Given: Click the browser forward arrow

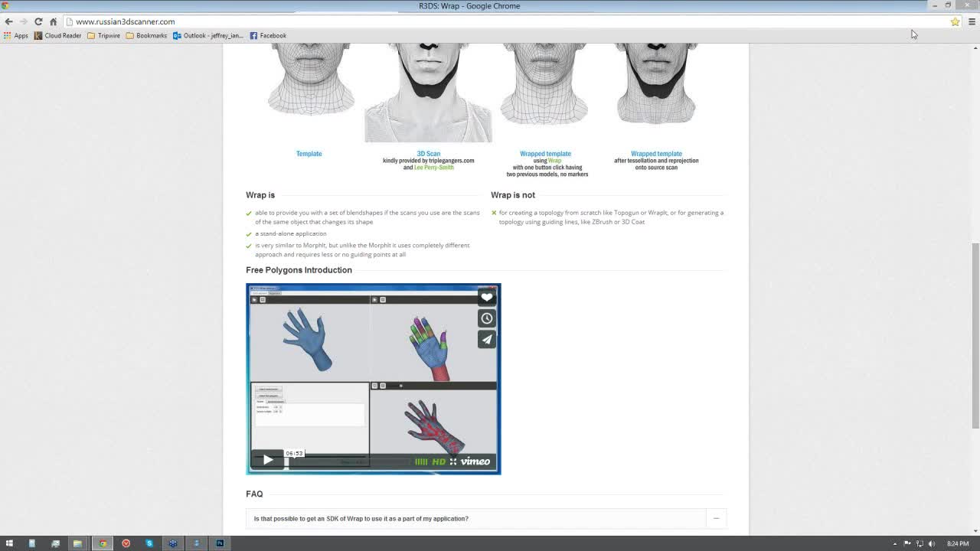Looking at the screenshot, I should 24,21.
